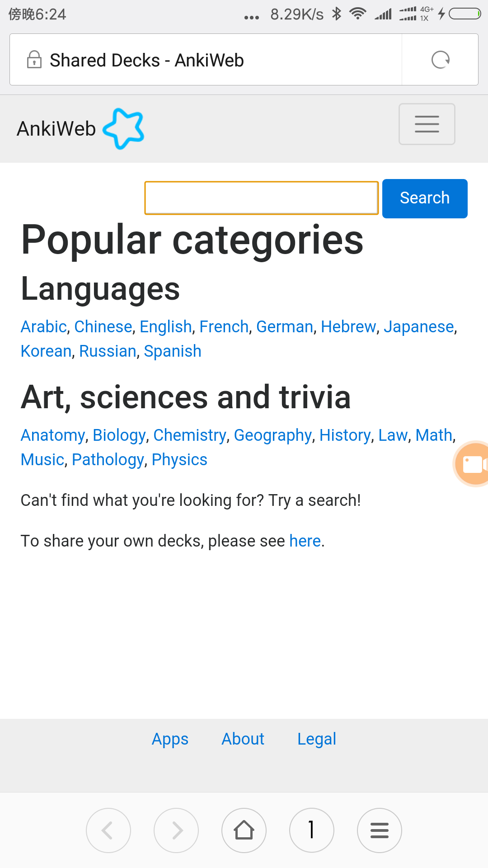
Task: Focus the deck search input field
Action: [261, 198]
